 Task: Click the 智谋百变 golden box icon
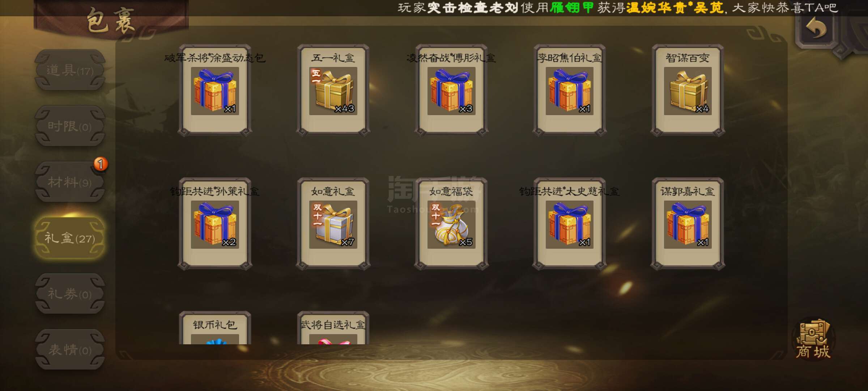(688, 91)
